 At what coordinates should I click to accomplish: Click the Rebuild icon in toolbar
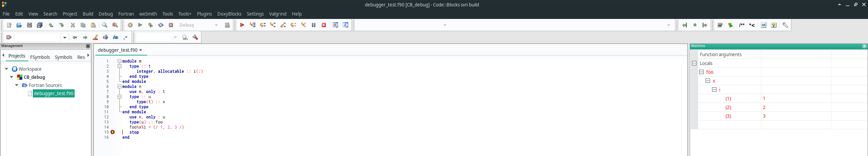coord(161,25)
